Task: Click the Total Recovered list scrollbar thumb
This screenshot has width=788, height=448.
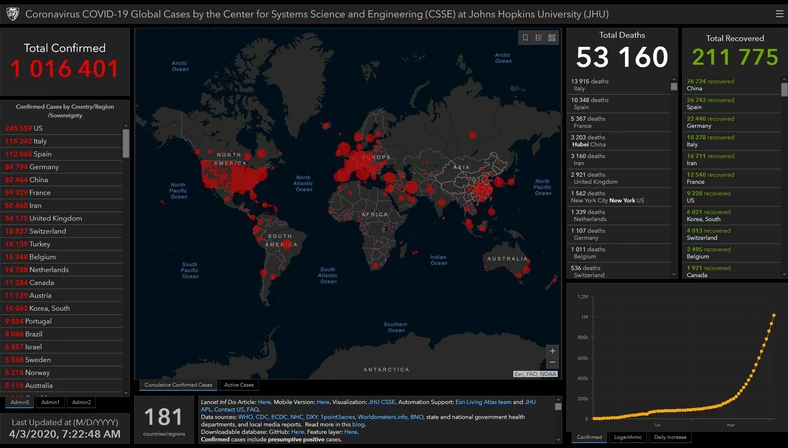Action: pos(784,89)
